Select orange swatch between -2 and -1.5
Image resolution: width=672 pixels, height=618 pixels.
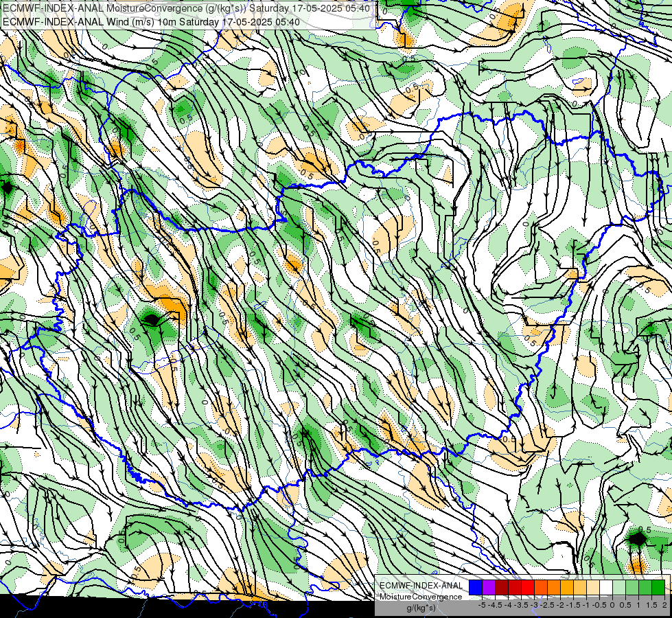coord(554,588)
